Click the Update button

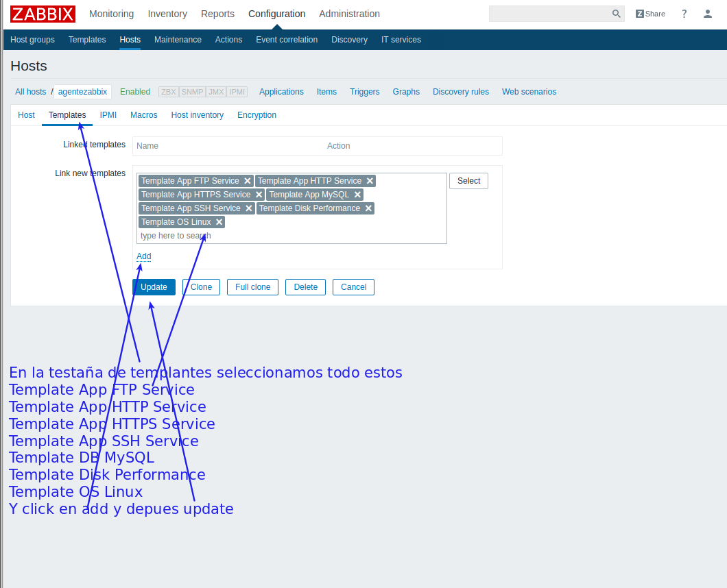(154, 287)
